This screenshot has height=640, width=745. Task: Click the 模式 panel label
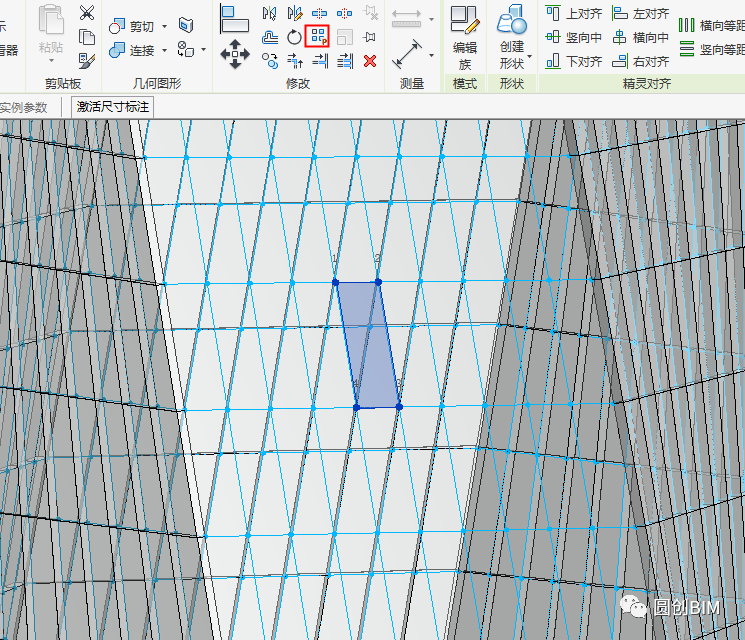pos(465,84)
